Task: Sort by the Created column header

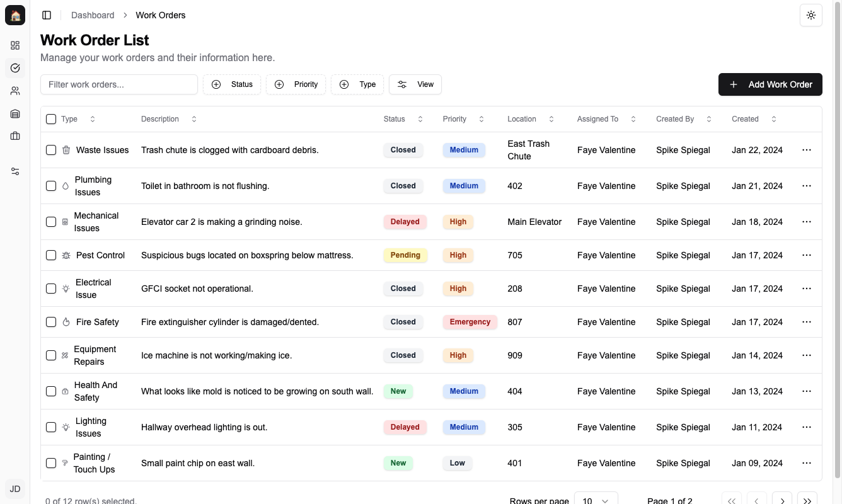Action: pos(754,119)
